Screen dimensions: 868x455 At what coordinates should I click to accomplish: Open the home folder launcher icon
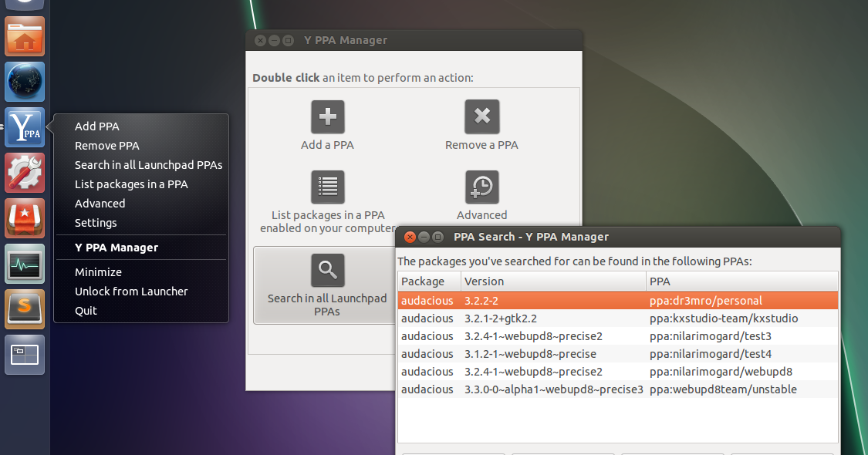pos(24,35)
